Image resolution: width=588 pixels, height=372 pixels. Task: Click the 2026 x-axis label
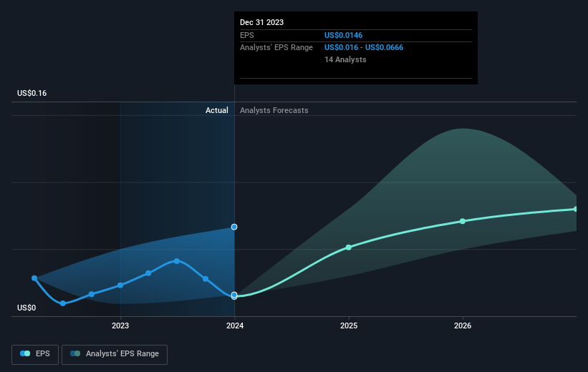click(463, 326)
